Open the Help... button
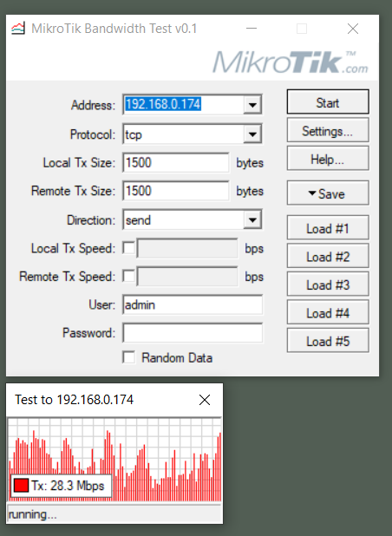This screenshot has width=392, height=536. coord(328,158)
